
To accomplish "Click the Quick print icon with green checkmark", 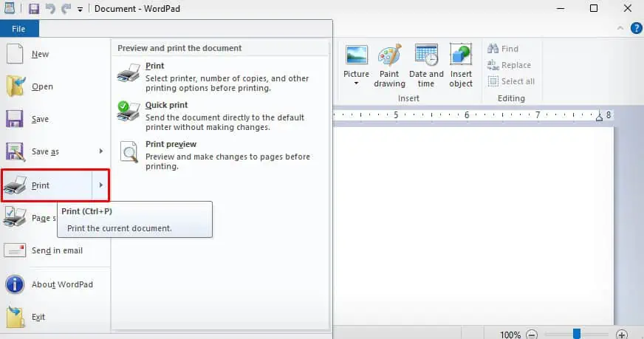I will (x=129, y=112).
